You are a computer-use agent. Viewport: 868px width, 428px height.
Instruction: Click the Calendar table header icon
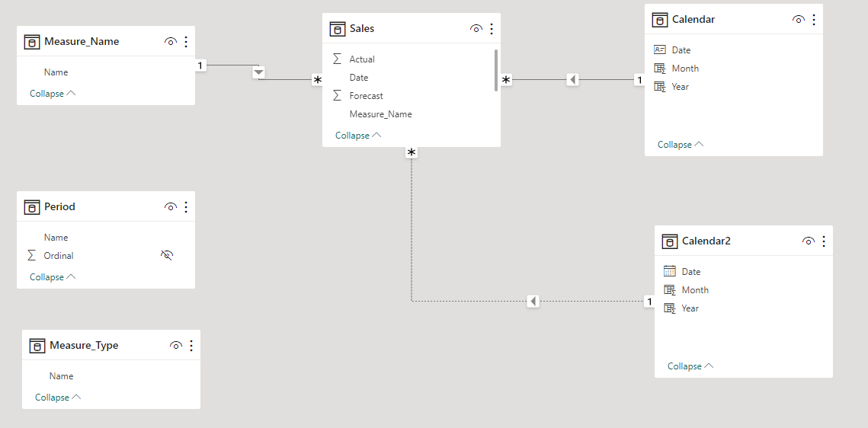(659, 19)
